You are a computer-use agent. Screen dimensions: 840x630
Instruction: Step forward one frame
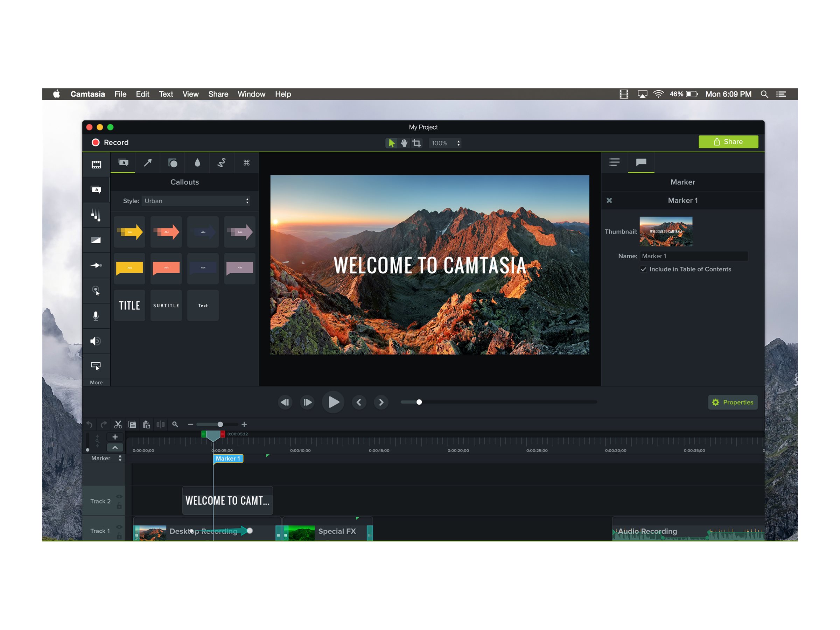click(x=307, y=402)
